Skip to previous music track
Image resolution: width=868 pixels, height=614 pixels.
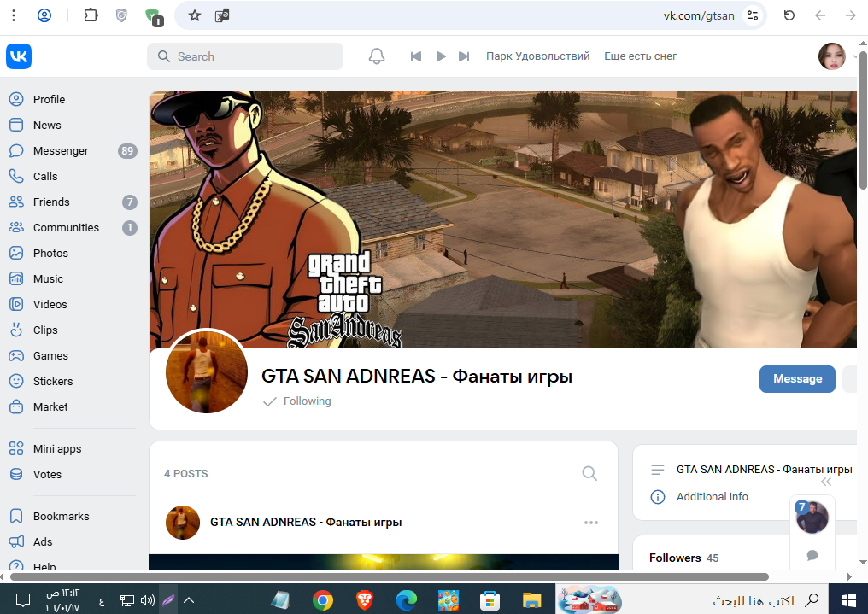[416, 56]
